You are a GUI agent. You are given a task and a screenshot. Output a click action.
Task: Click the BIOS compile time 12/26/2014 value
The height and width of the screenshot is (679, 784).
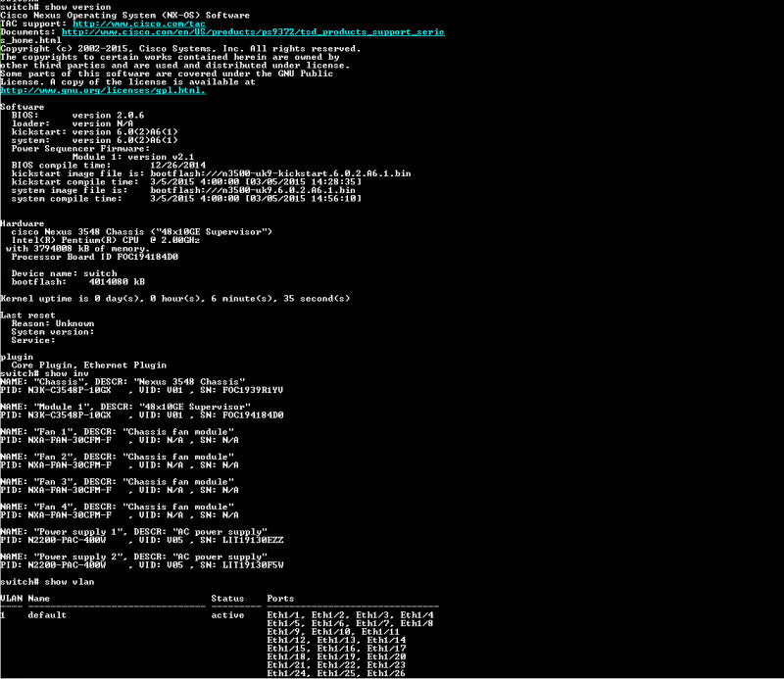tap(178, 166)
